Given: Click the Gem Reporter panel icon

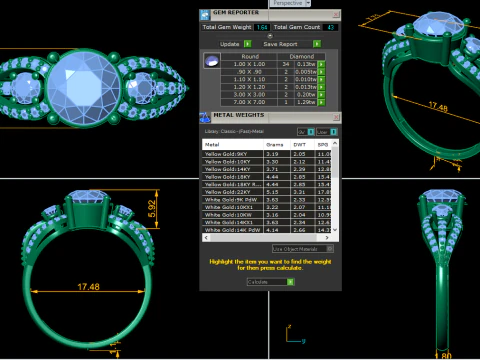Looking at the screenshot, I should point(204,15).
